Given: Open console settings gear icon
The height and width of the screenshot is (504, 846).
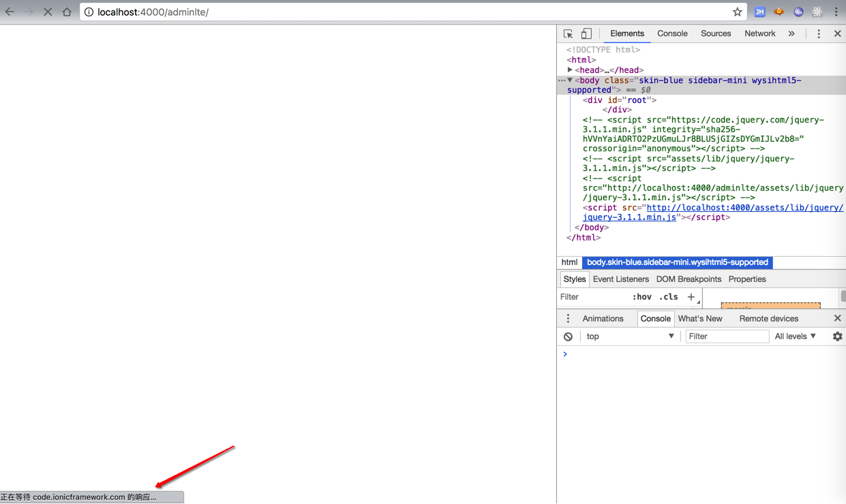Looking at the screenshot, I should (837, 336).
